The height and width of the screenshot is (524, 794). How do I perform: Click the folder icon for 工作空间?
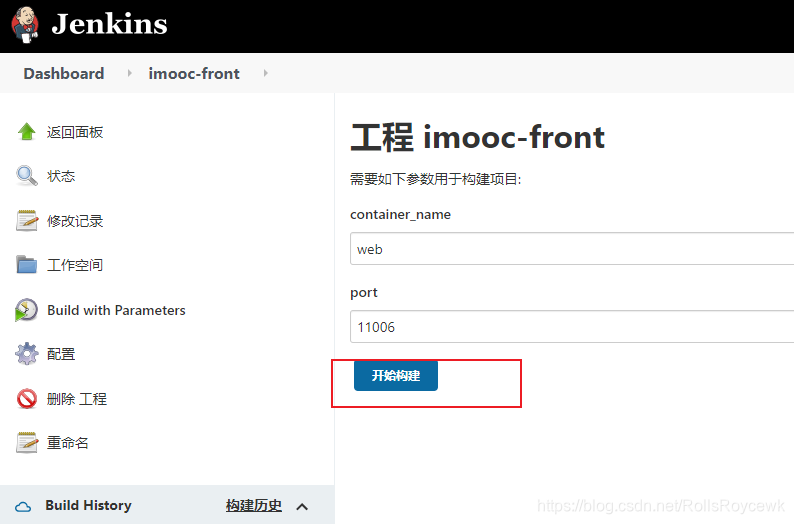26,264
